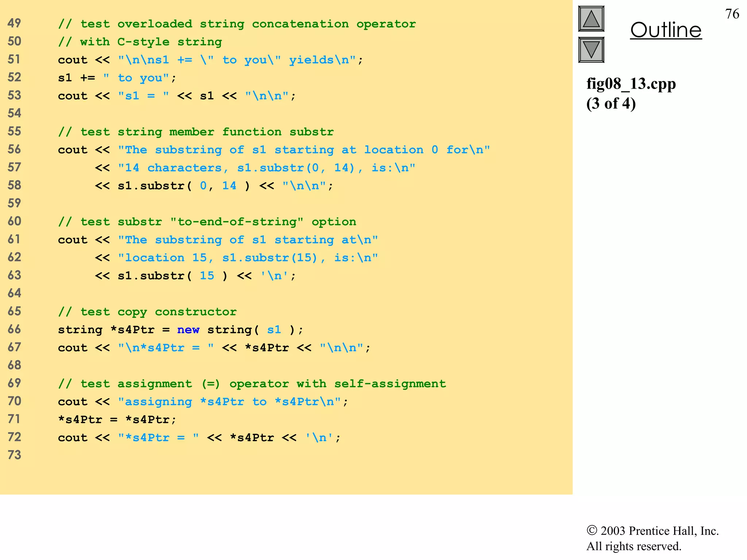
Task: Click line number 73
Action: (14, 455)
